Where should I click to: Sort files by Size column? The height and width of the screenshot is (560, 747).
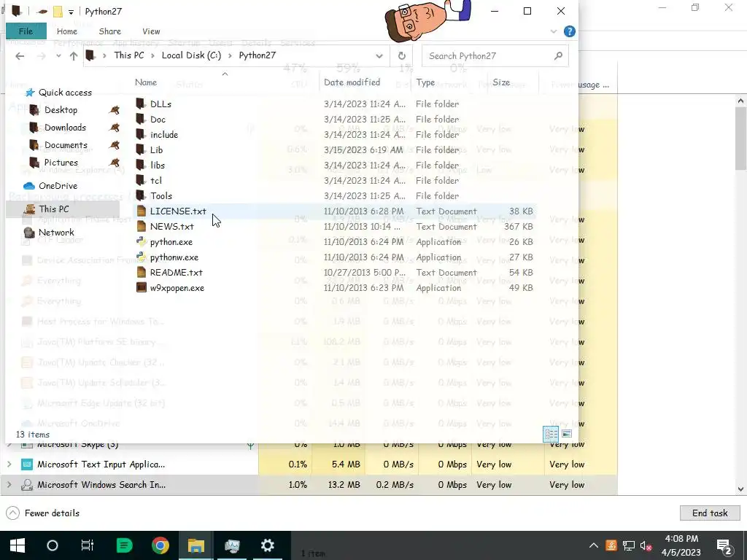500,82
